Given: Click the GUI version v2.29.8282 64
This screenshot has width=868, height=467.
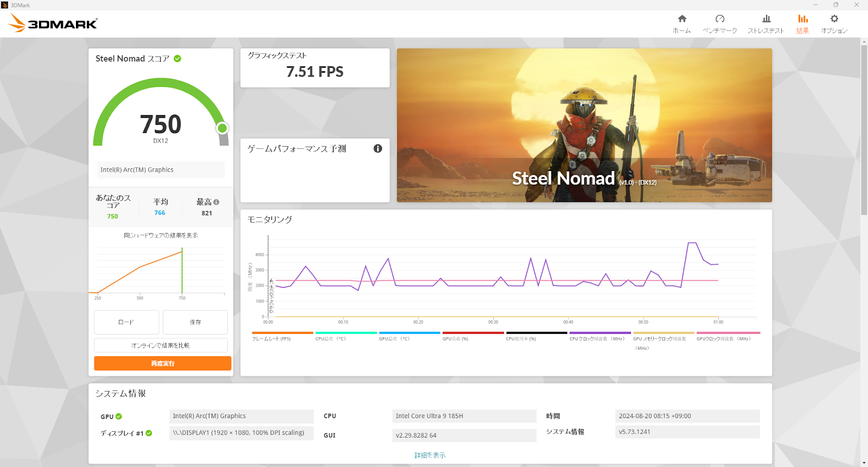Looking at the screenshot, I should point(464,436).
